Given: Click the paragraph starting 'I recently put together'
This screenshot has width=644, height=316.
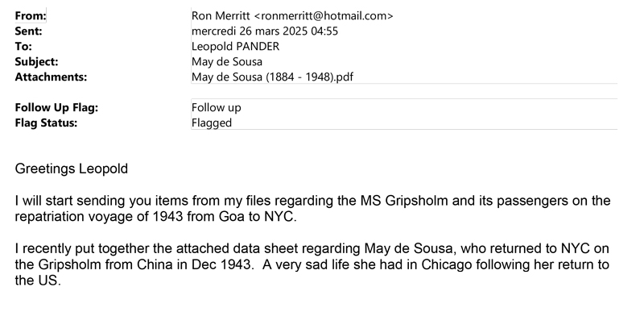Looking at the screenshot, I should [x=312, y=264].
